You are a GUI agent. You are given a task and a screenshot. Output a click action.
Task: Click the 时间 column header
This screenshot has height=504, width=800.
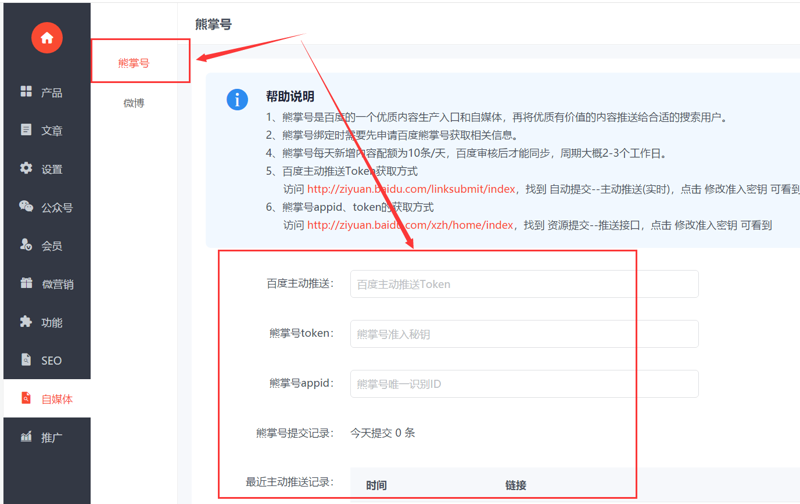point(377,485)
